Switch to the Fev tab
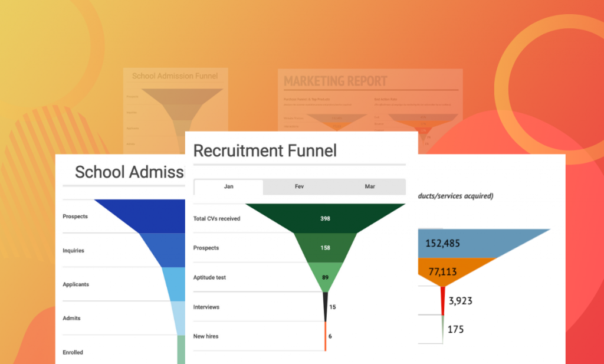Image resolution: width=604 pixels, height=364 pixels. (299, 186)
